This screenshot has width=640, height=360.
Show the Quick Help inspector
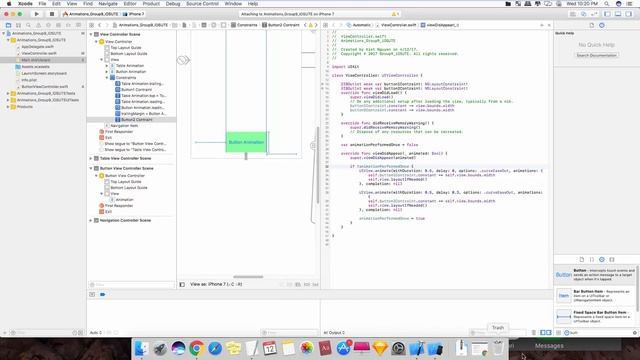point(602,25)
